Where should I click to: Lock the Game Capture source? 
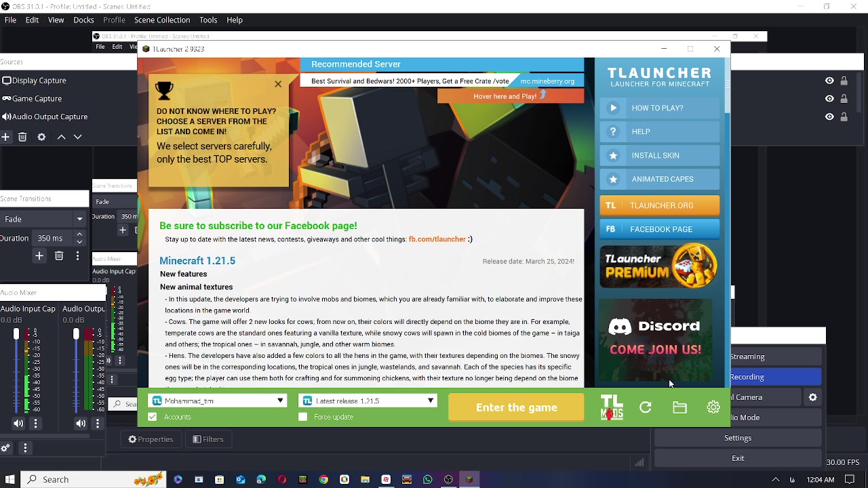[844, 98]
